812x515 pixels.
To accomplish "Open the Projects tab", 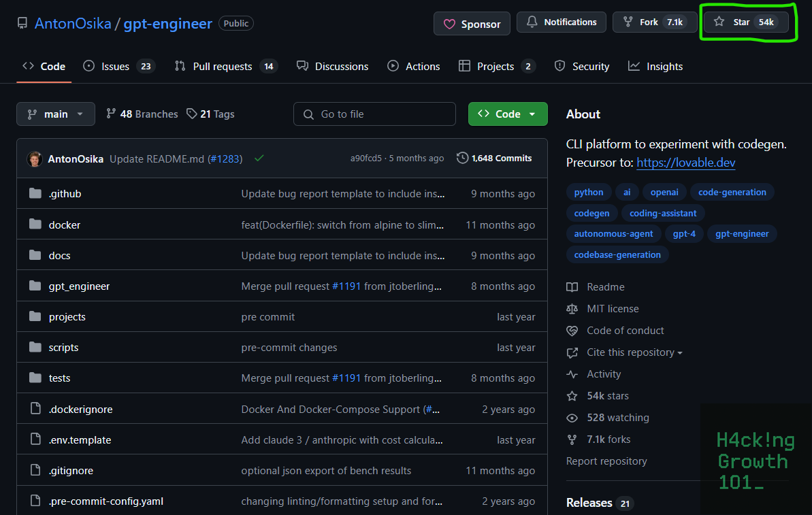I will point(497,66).
